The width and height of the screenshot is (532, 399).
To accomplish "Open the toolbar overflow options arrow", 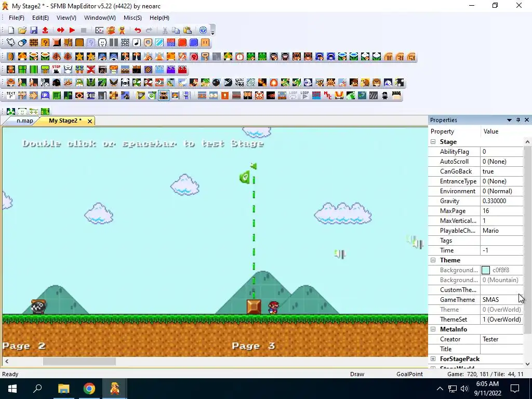I will coord(212,33).
